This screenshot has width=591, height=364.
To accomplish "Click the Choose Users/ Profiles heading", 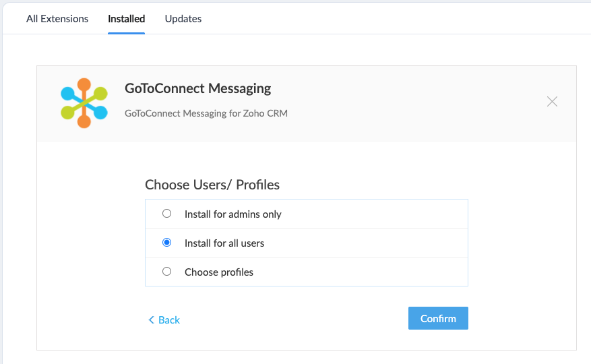I will [212, 185].
